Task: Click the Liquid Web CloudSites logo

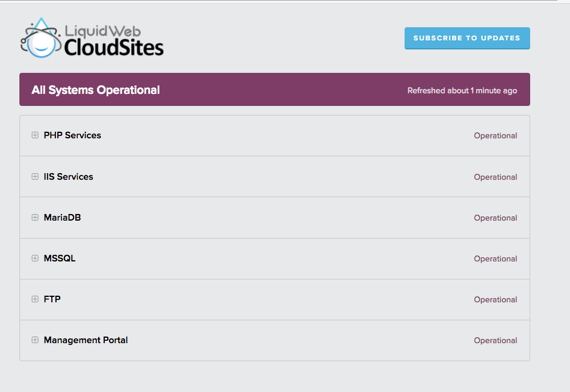Action: tap(92, 38)
